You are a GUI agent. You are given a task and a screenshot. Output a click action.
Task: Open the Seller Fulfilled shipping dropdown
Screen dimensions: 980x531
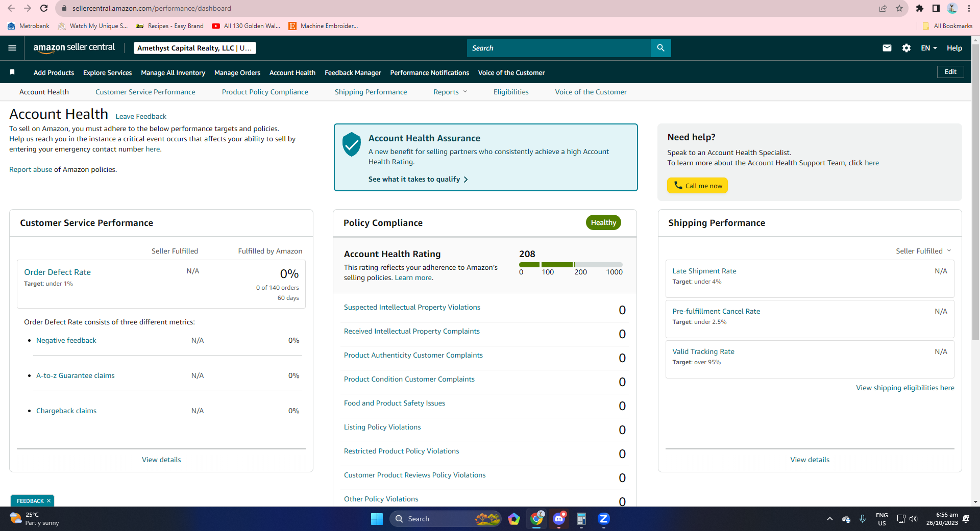(923, 251)
